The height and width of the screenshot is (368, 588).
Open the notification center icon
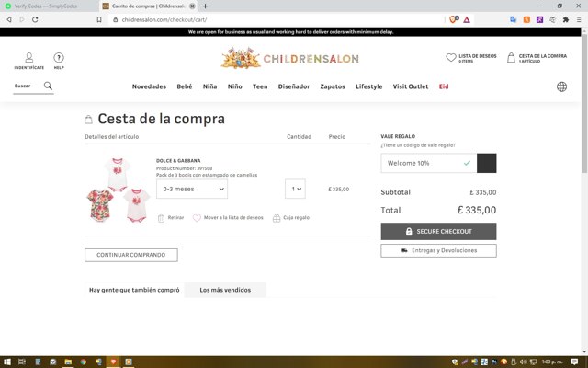click(x=574, y=362)
